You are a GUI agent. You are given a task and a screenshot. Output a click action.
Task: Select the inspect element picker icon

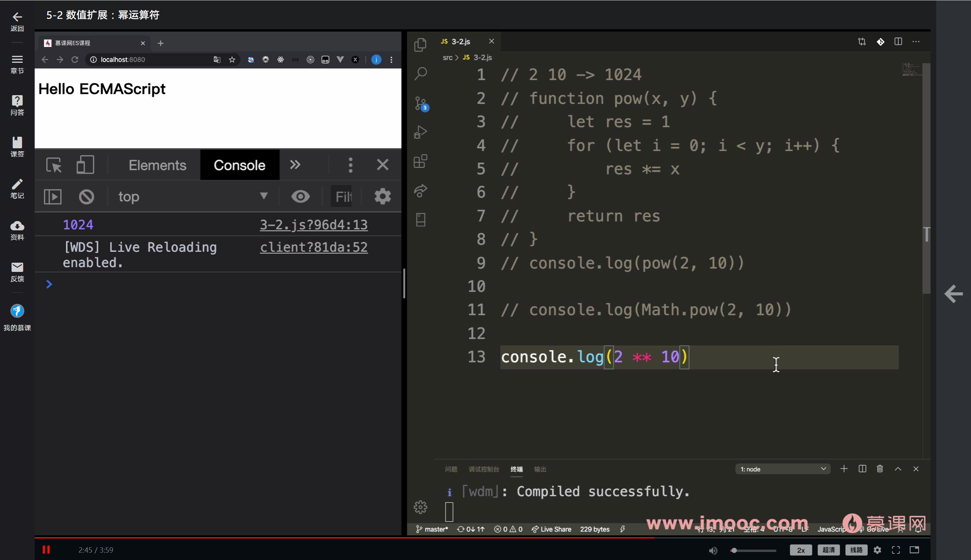(x=54, y=165)
